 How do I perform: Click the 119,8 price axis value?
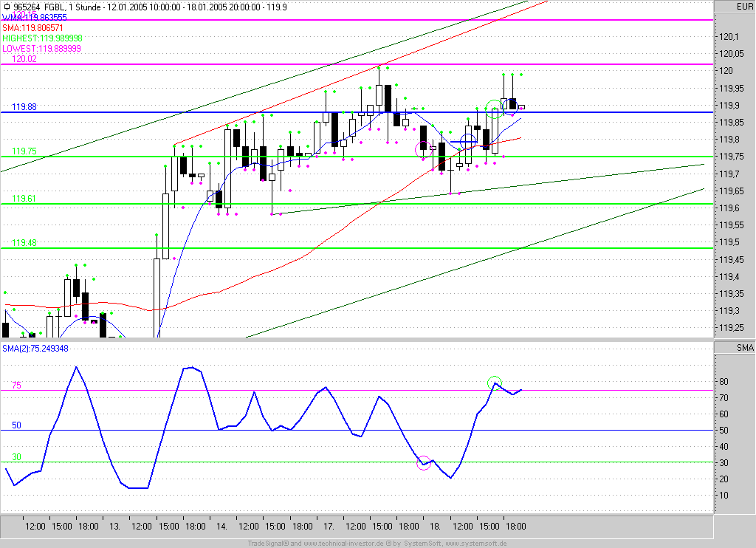point(729,140)
